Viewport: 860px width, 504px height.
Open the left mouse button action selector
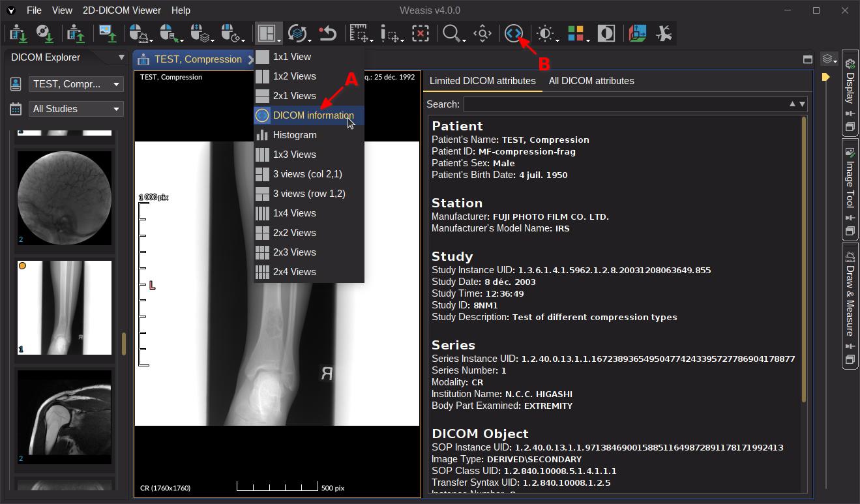[x=140, y=33]
